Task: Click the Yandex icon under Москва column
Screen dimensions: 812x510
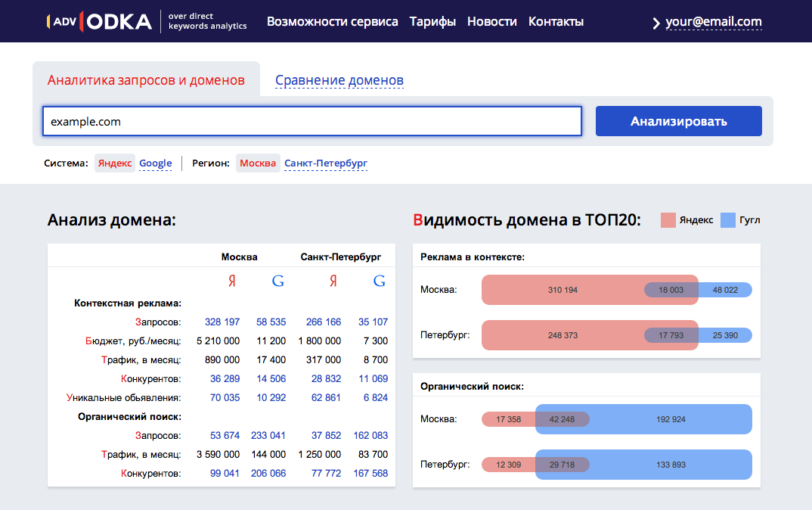Action: [x=232, y=281]
